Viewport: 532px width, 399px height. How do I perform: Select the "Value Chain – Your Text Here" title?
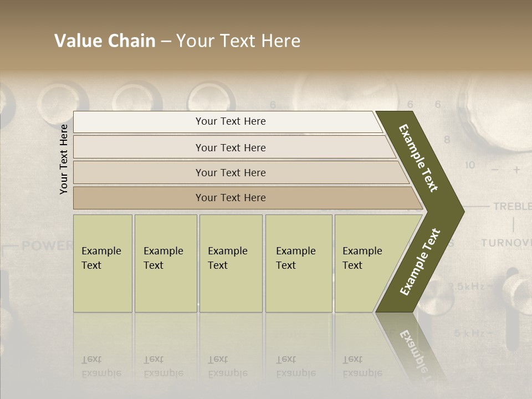tap(177, 40)
